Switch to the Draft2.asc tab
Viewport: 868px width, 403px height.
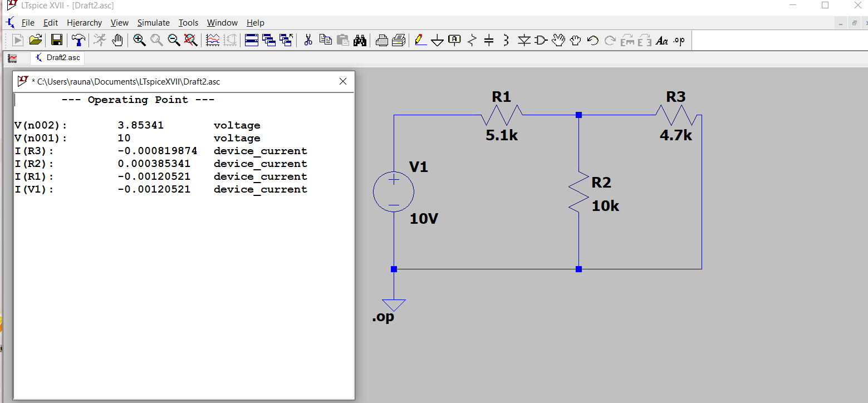[x=58, y=57]
